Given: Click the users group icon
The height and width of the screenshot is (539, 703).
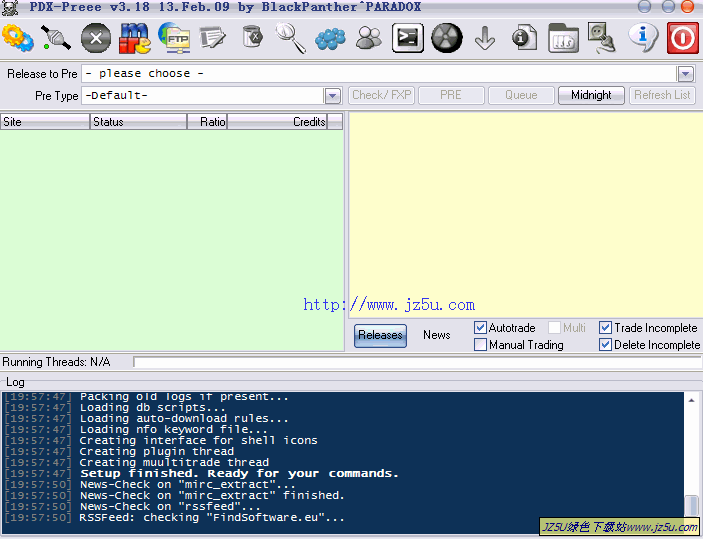Looking at the screenshot, I should 369,39.
